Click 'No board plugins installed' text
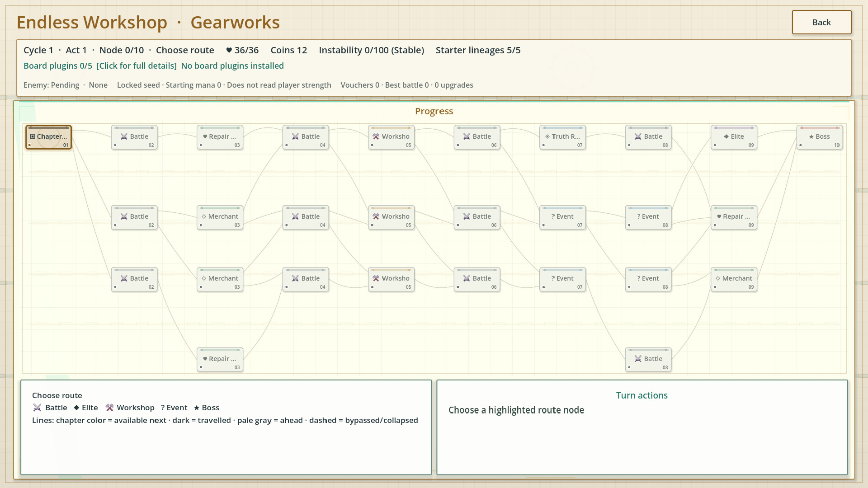The image size is (868, 488). pos(232,66)
